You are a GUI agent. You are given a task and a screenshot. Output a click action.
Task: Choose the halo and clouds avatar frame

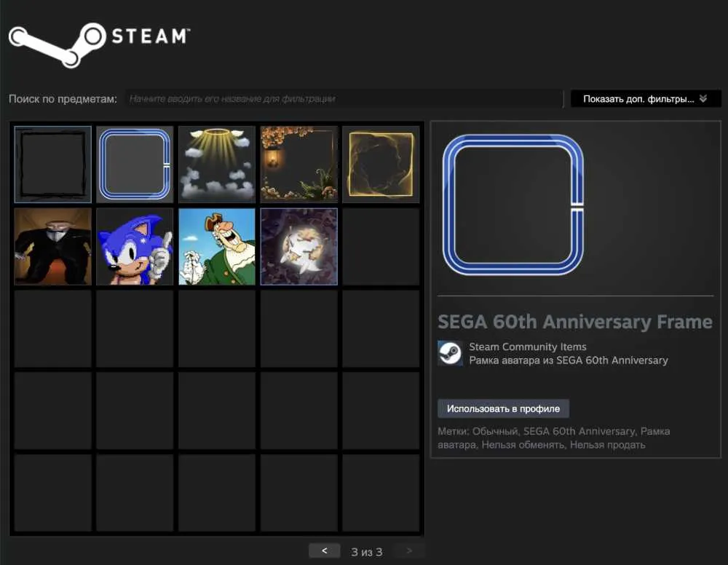[217, 165]
